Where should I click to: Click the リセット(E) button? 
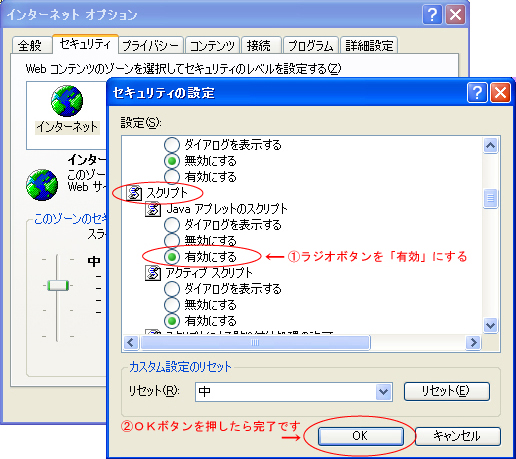pyautogui.click(x=447, y=391)
